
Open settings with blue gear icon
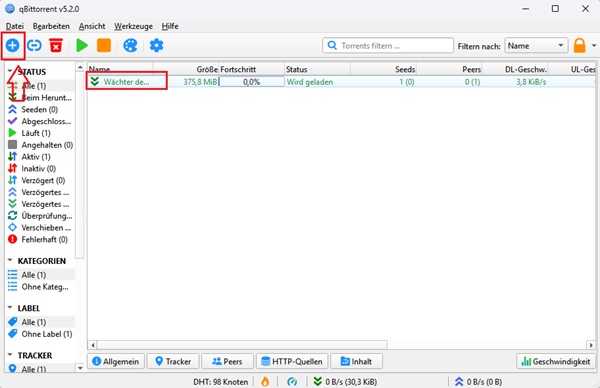tap(156, 46)
